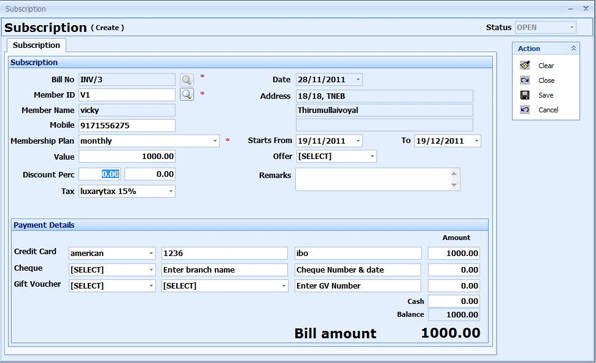Click the Close action label
This screenshot has width=596, height=363.
point(546,81)
